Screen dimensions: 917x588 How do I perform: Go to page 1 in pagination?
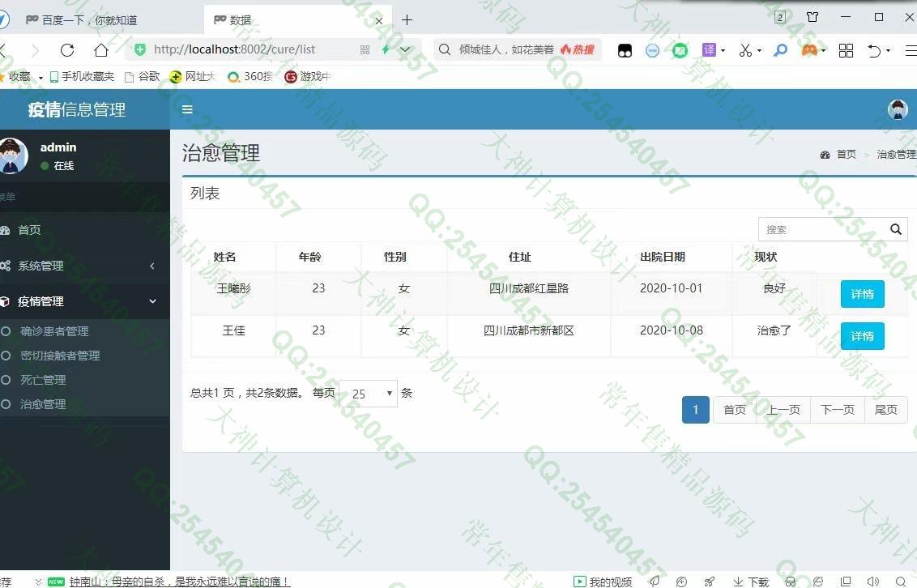pyautogui.click(x=695, y=410)
